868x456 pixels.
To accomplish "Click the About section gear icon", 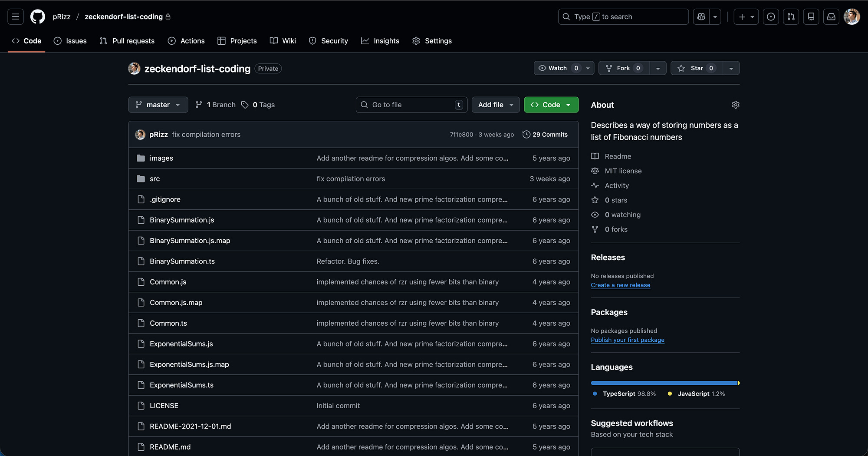I will click(x=735, y=105).
